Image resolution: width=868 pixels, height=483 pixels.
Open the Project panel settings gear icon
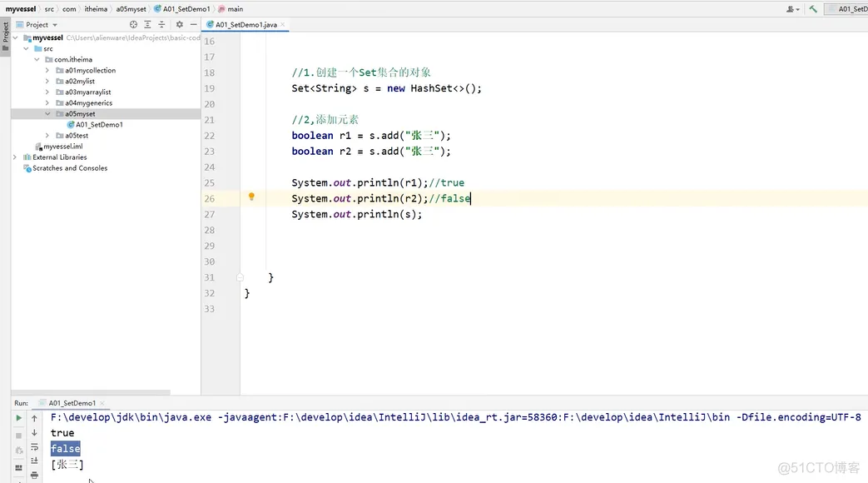179,25
